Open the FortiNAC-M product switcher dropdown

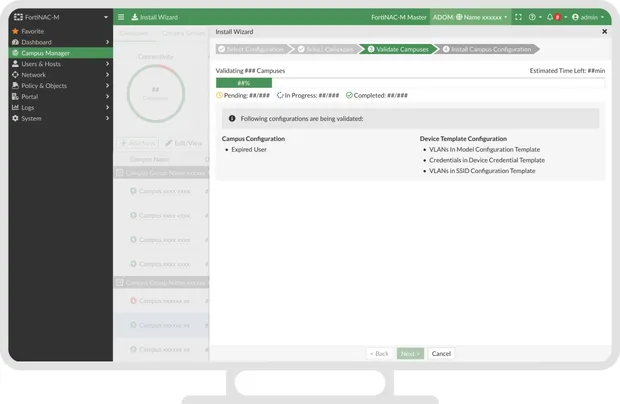click(106, 17)
